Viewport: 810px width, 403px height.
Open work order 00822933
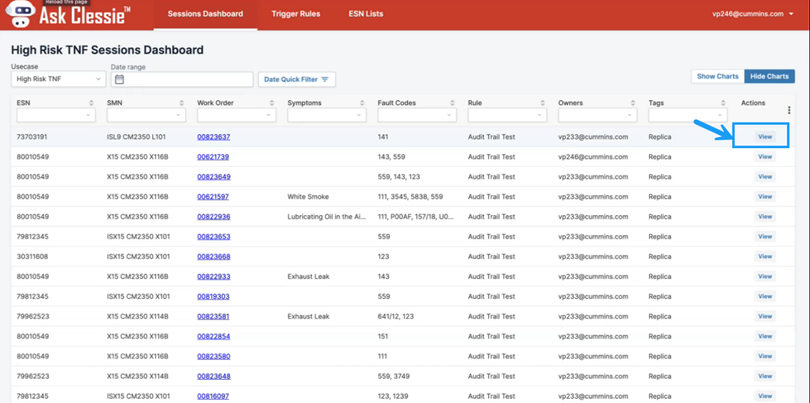tap(213, 276)
